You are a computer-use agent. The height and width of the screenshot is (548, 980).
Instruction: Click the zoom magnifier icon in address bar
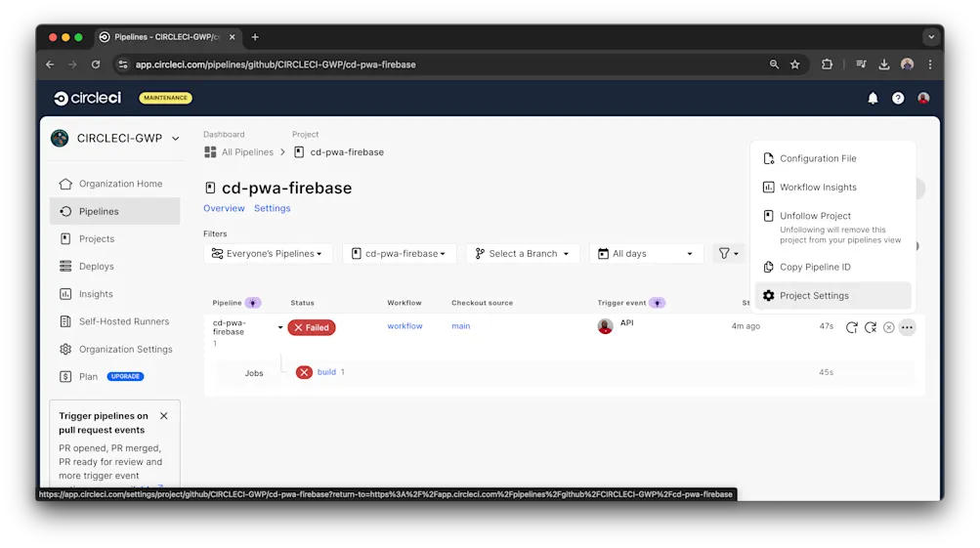click(x=774, y=64)
